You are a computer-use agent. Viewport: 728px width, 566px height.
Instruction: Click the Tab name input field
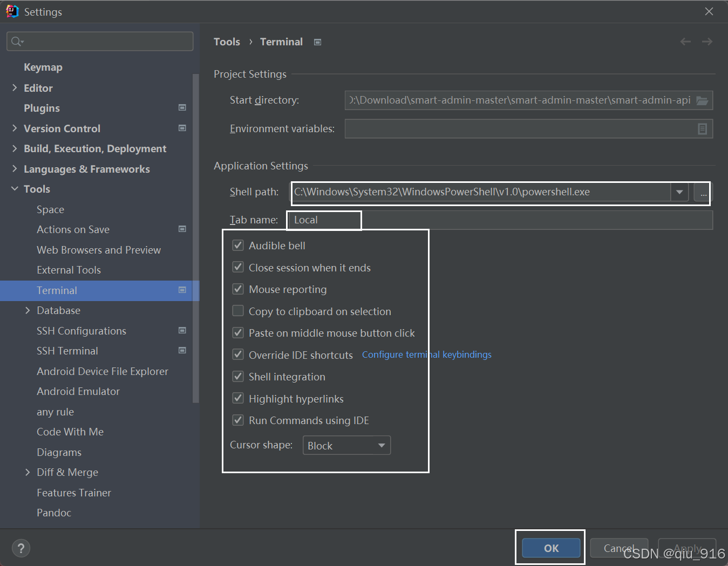[323, 220]
